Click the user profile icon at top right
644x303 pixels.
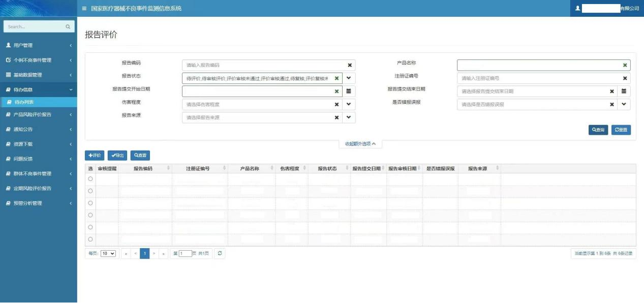click(x=577, y=9)
